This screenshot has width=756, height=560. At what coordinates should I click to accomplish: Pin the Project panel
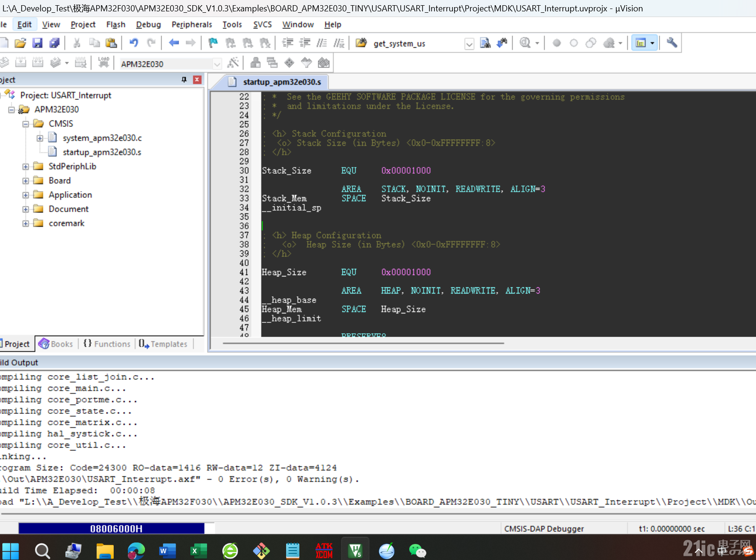coord(184,80)
